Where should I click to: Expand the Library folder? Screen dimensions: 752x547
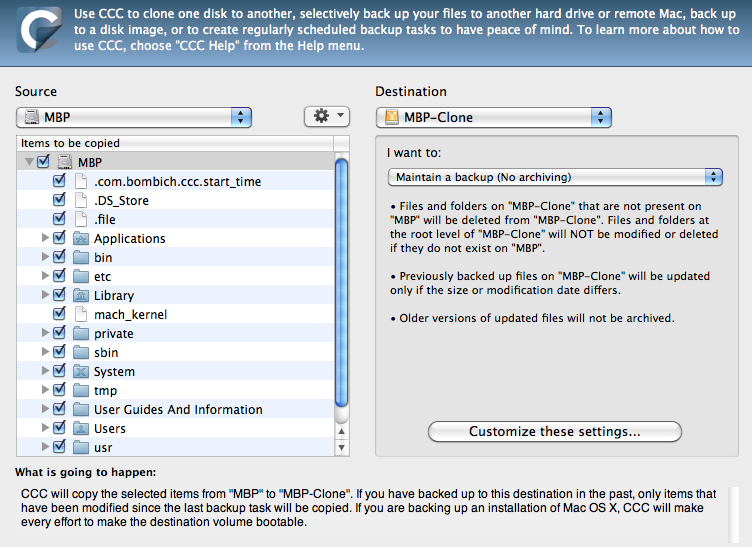(45, 294)
